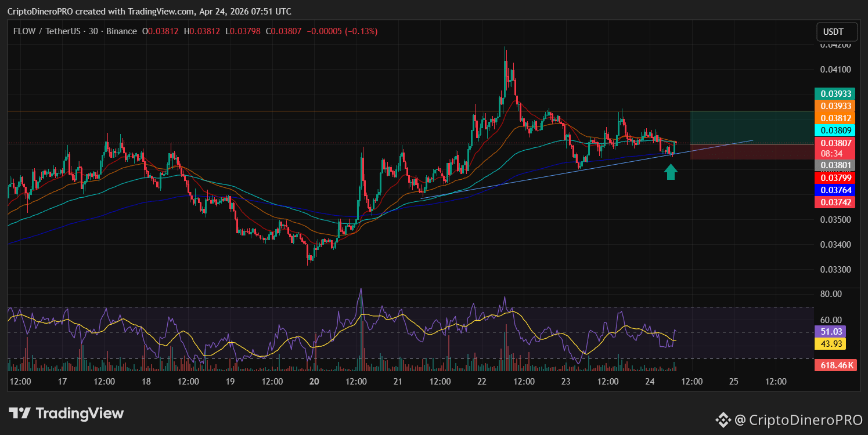This screenshot has width=868, height=435.
Task: Click the 0.03300 price axis tick
Action: [835, 270]
